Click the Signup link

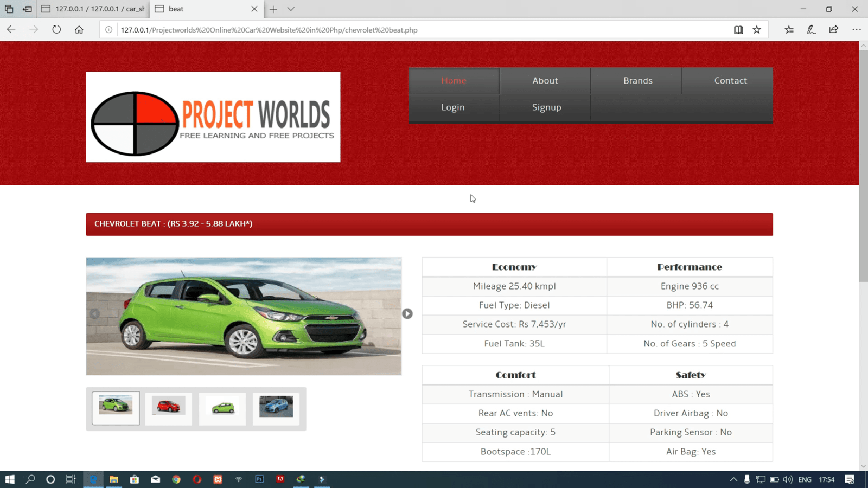(x=546, y=107)
